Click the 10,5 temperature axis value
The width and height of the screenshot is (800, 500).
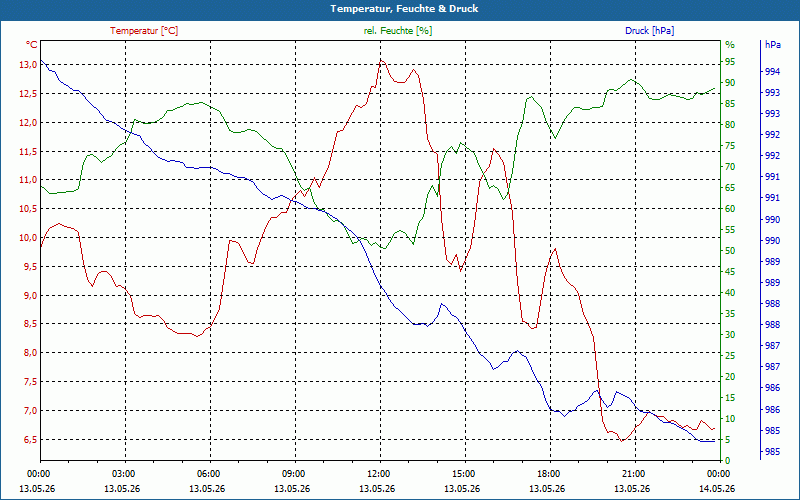[x=28, y=209]
